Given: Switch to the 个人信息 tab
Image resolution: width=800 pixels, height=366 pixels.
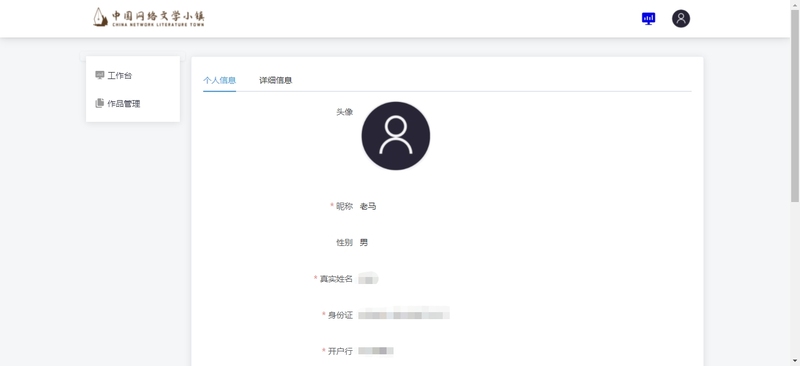Looking at the screenshot, I should point(219,80).
